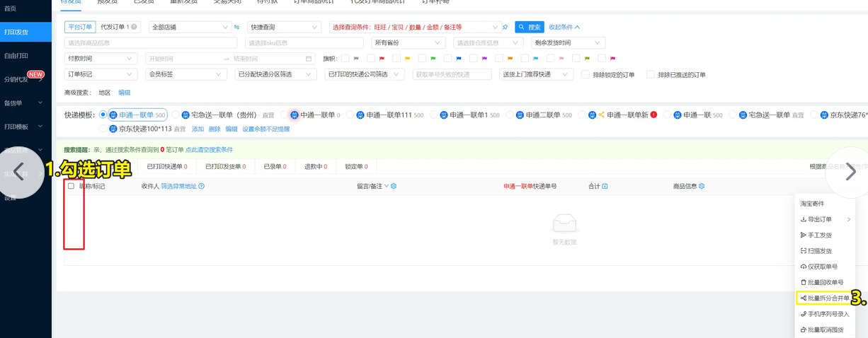Enable 排除锁定的订单 checkbox
Image resolution: width=868 pixels, height=338 pixels.
pyautogui.click(x=586, y=74)
